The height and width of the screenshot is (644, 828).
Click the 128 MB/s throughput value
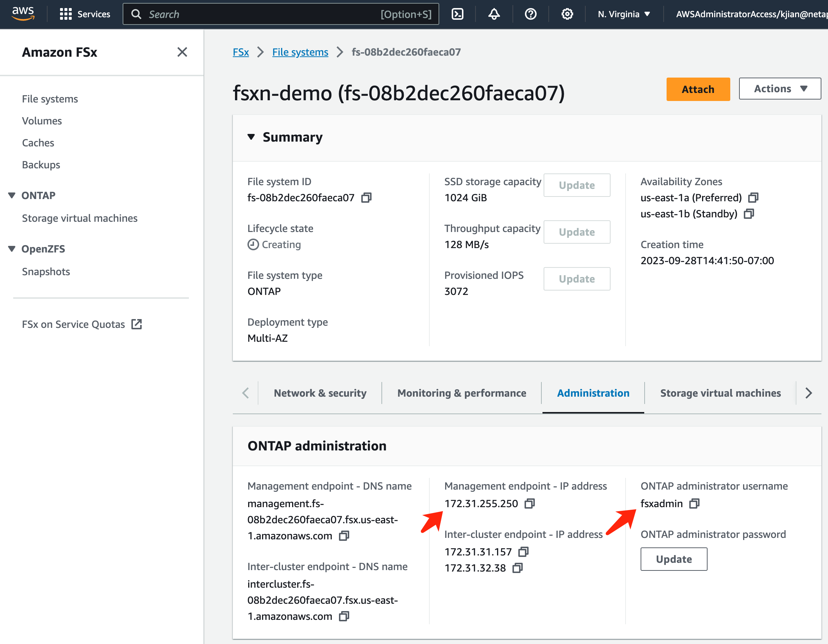[467, 244]
